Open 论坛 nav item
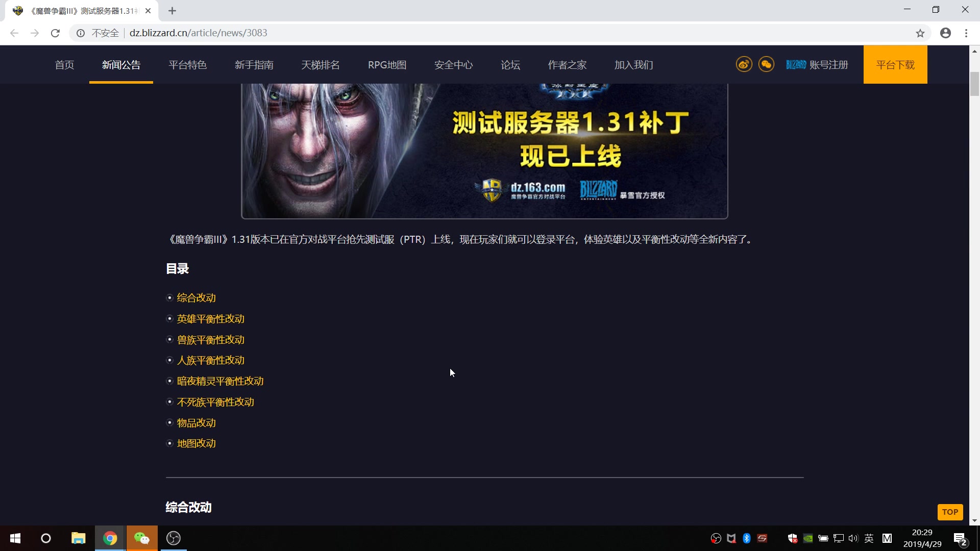The height and width of the screenshot is (551, 980). pos(510,65)
